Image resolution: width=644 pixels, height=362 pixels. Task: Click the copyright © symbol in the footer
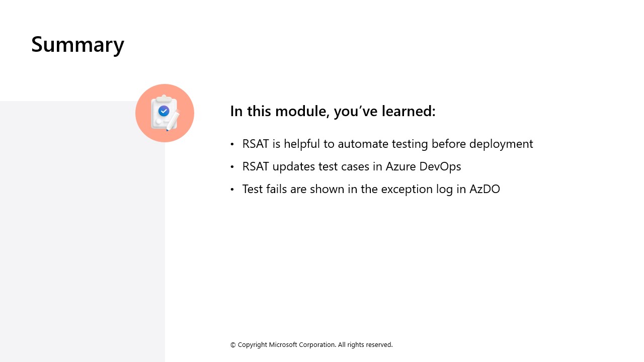click(233, 345)
